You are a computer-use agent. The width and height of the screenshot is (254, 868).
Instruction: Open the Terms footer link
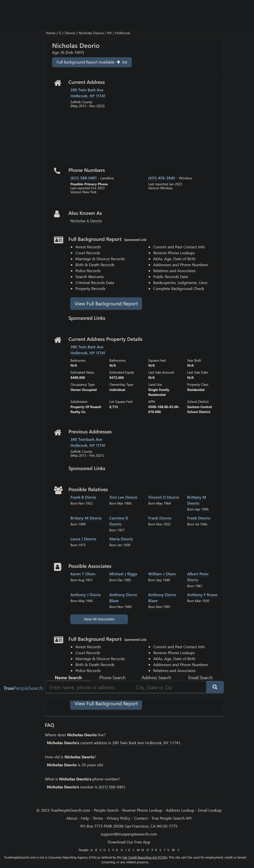pos(98,818)
